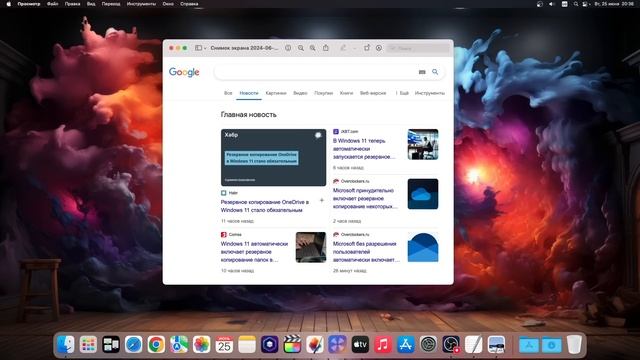
Task: Switch to the Все tab
Action: [228, 93]
